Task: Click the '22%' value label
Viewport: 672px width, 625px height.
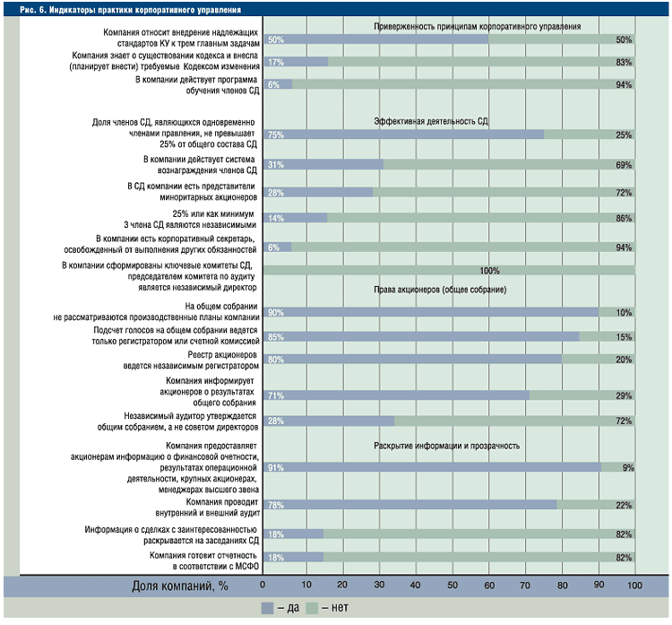Action: coord(624,506)
